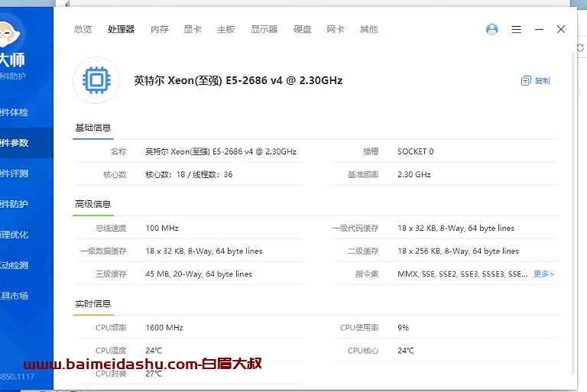The height and width of the screenshot is (392, 587).
Task: Expand instruction set with 更多 link
Action: (x=543, y=274)
